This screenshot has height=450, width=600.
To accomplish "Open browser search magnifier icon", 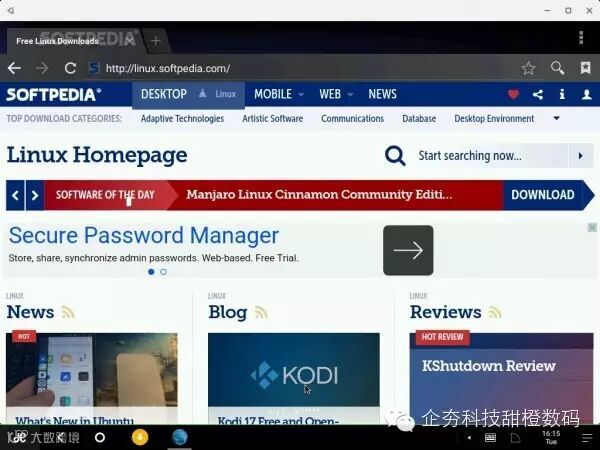I will point(558,68).
